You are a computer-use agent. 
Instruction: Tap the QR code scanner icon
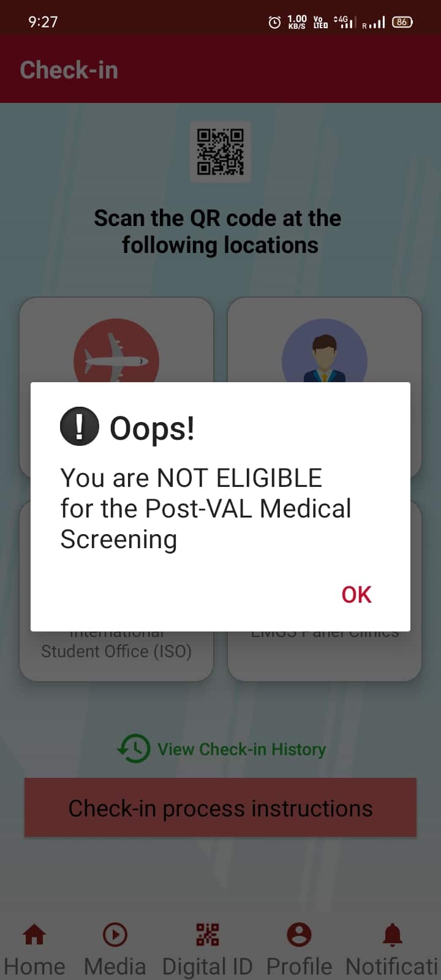coord(221,152)
